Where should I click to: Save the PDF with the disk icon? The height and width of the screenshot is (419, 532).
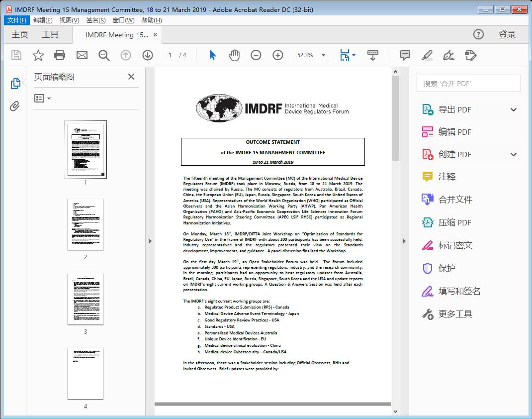click(x=15, y=55)
